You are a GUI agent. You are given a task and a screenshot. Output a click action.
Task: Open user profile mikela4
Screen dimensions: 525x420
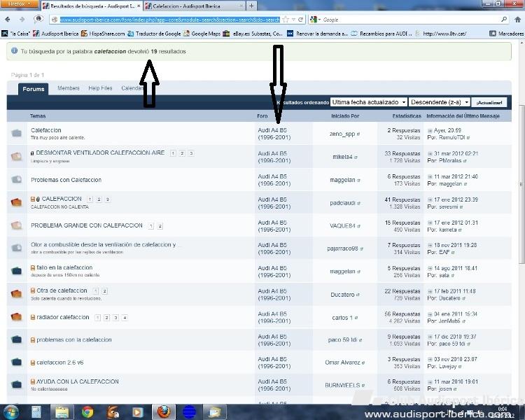(342, 157)
